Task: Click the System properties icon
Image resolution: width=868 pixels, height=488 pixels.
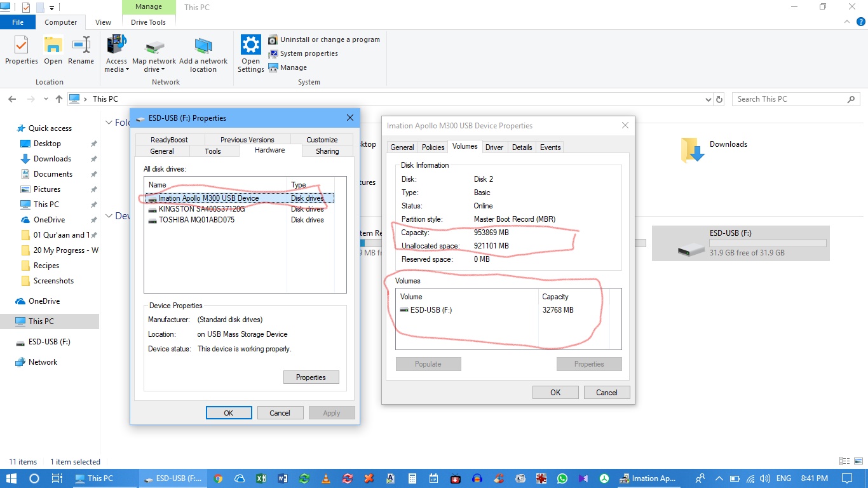Action: [x=273, y=53]
